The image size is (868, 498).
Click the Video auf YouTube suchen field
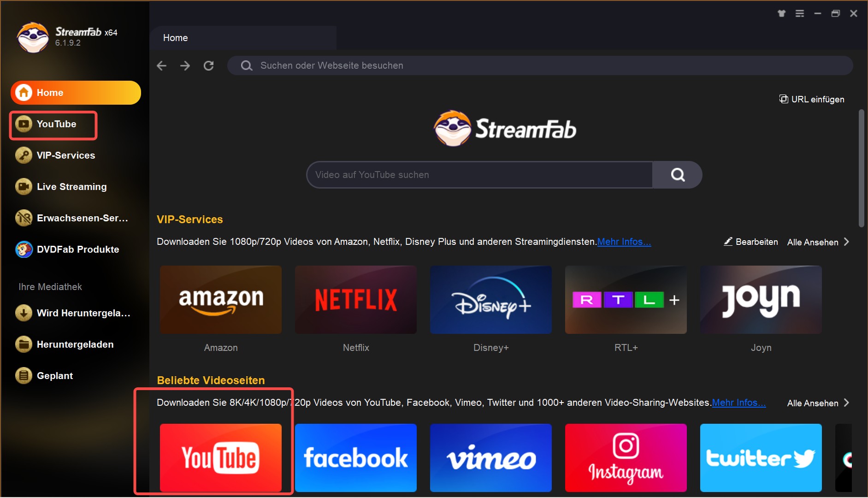pos(479,175)
